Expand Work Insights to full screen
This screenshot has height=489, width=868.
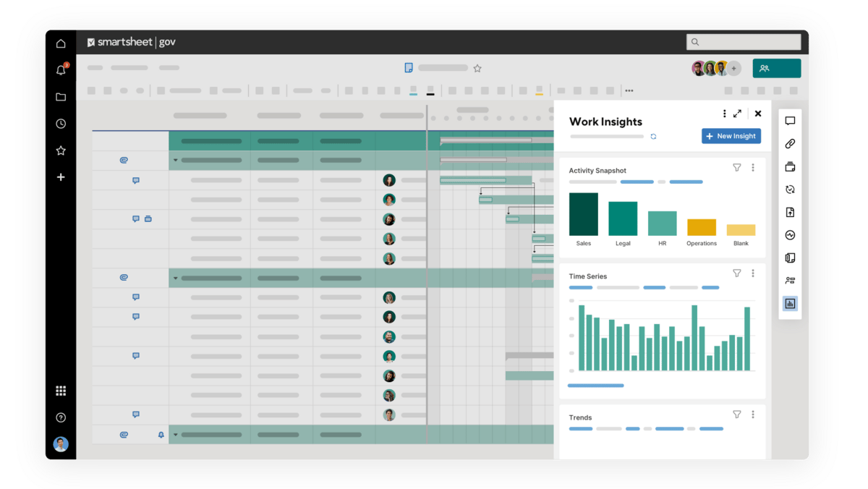737,114
